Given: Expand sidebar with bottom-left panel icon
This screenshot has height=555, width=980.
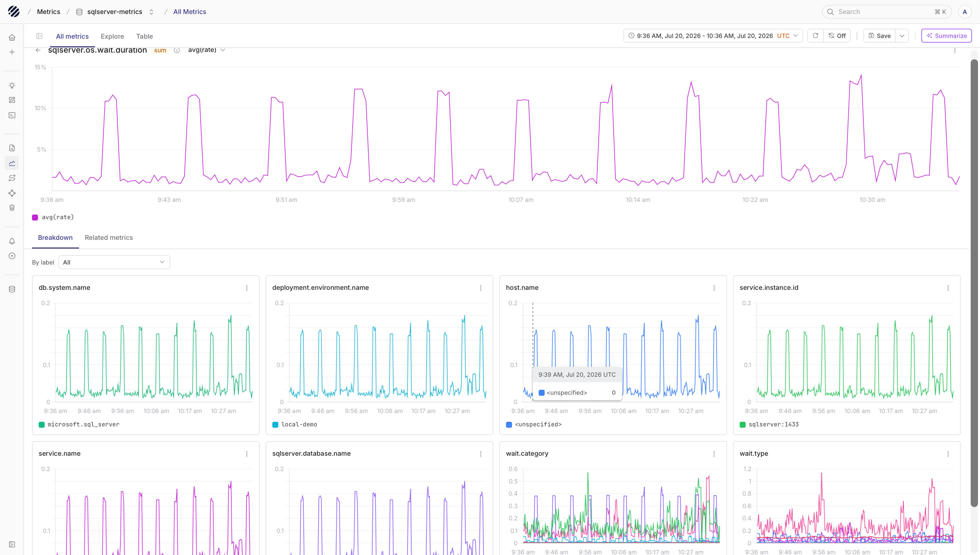Looking at the screenshot, I should coord(12,544).
